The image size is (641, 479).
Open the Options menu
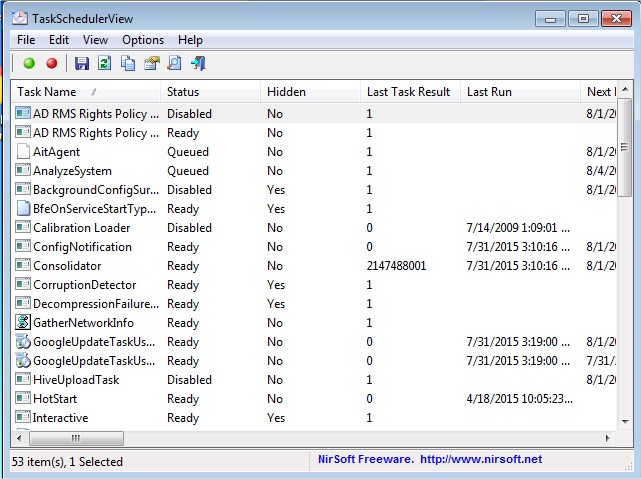click(x=143, y=40)
